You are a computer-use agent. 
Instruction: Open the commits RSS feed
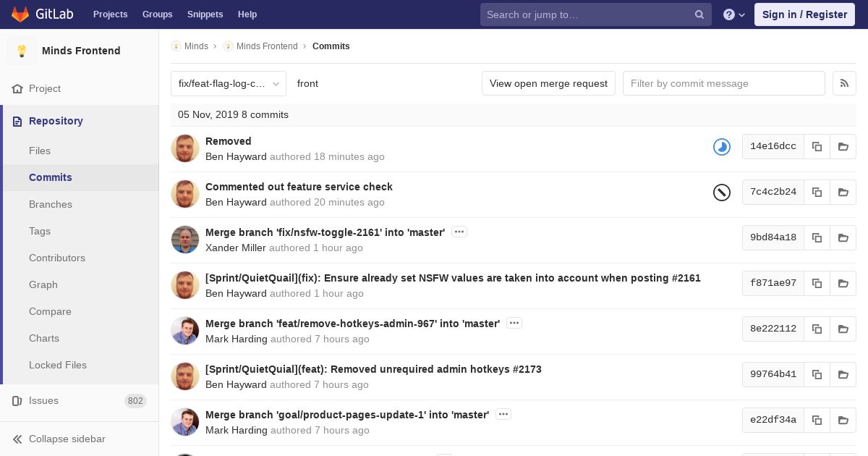coord(844,83)
